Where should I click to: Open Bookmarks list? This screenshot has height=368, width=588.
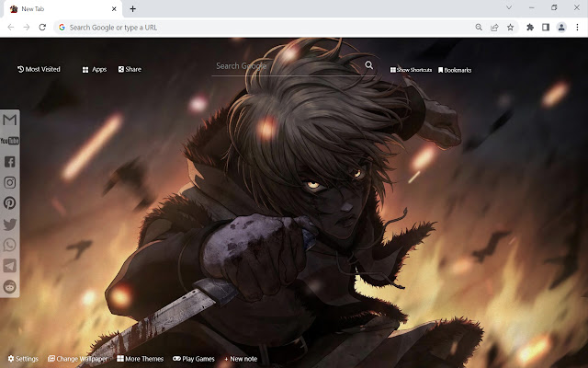coord(455,70)
